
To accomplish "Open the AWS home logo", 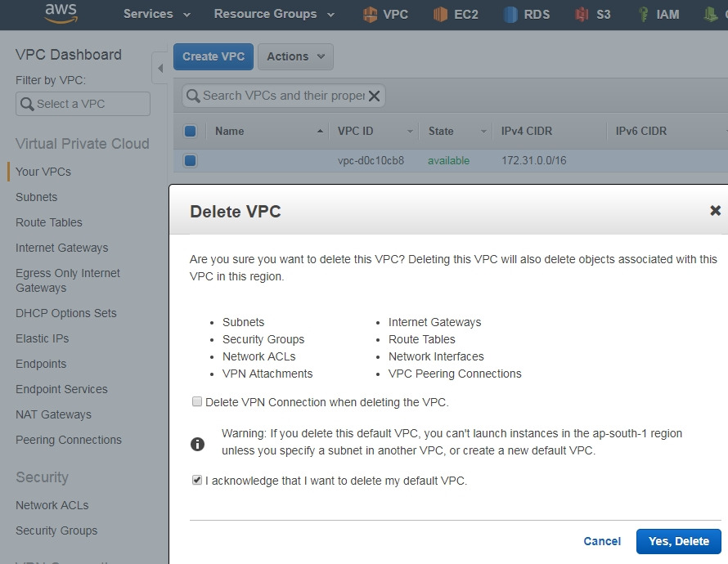I will tap(61, 13).
